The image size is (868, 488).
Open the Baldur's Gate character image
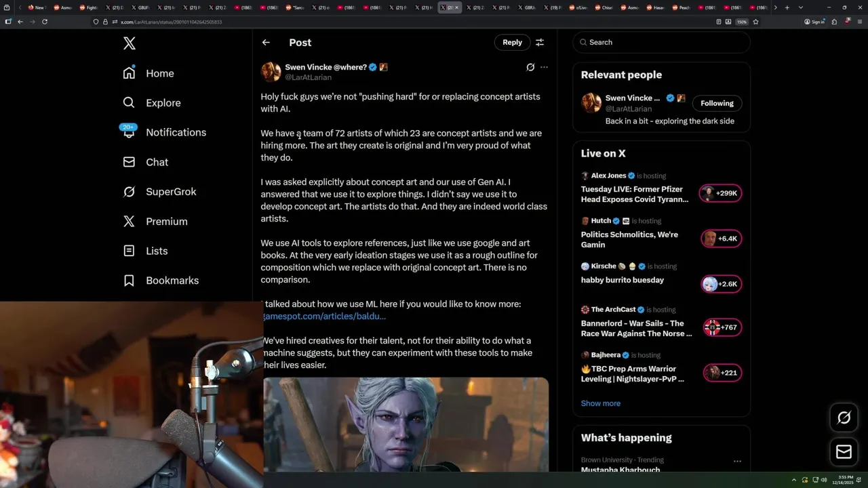[406, 424]
